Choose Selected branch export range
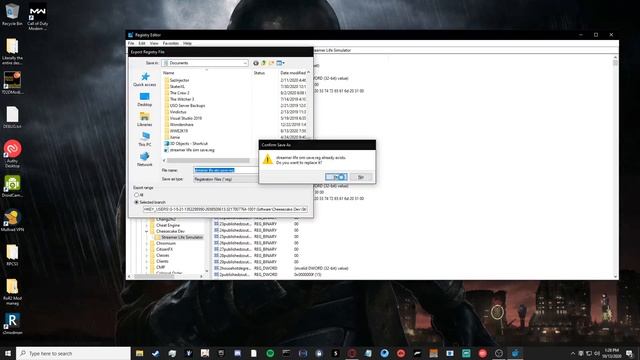This screenshot has width=640, height=360. point(150,202)
